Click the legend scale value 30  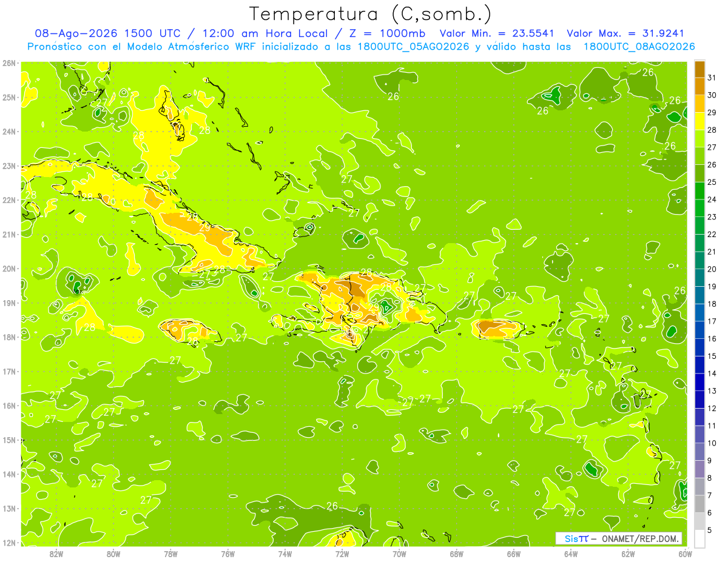pos(712,95)
